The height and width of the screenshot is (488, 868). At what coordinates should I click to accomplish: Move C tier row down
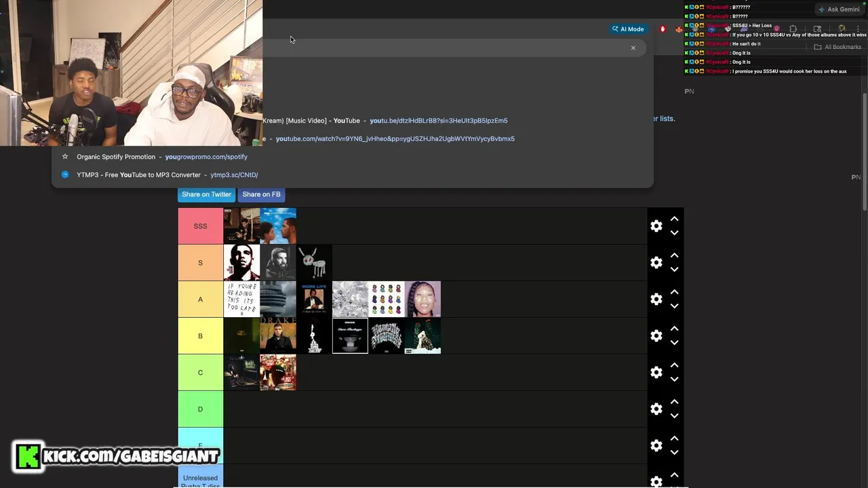675,380
